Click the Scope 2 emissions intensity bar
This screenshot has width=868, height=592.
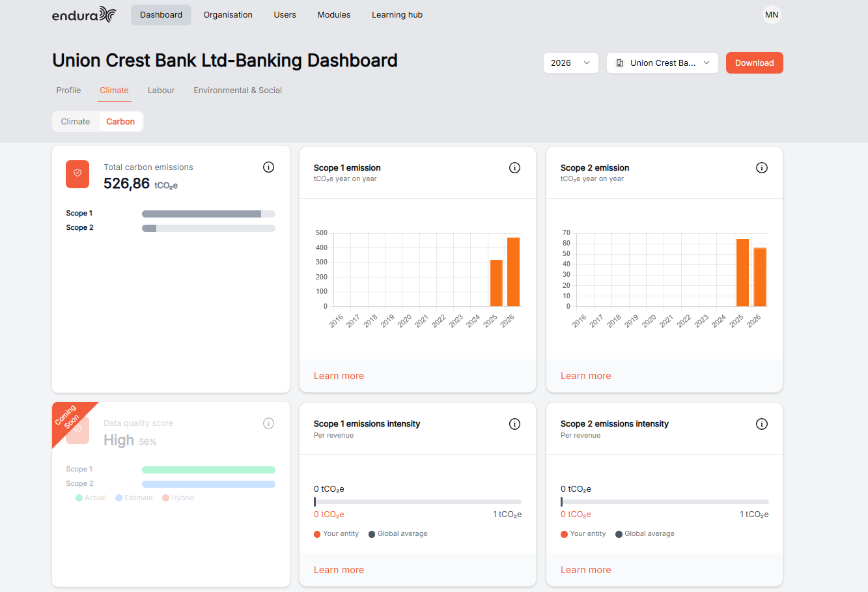(665, 502)
